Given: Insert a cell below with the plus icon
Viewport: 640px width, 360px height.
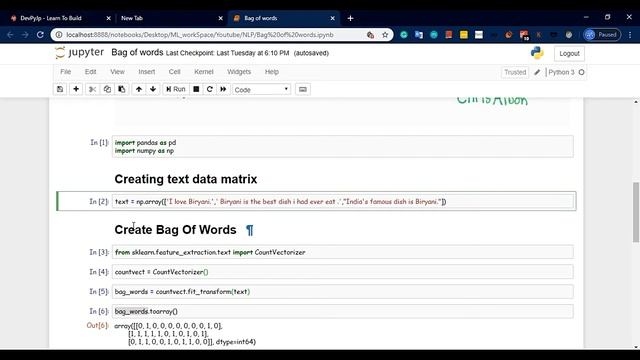Looking at the screenshot, I should (76, 89).
